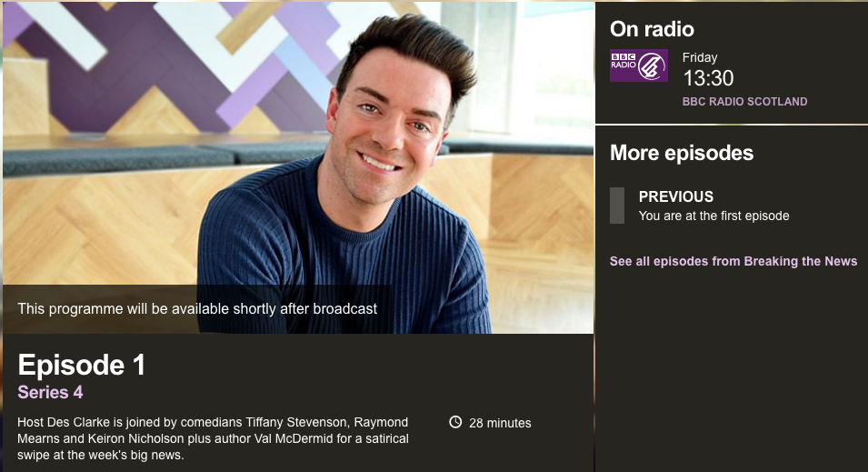
Task: Click the Episode 1 heading
Action: click(x=82, y=365)
